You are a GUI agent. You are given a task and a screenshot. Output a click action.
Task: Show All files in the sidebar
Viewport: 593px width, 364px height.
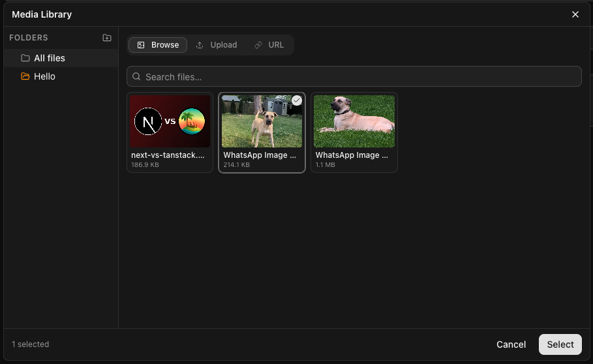(50, 58)
